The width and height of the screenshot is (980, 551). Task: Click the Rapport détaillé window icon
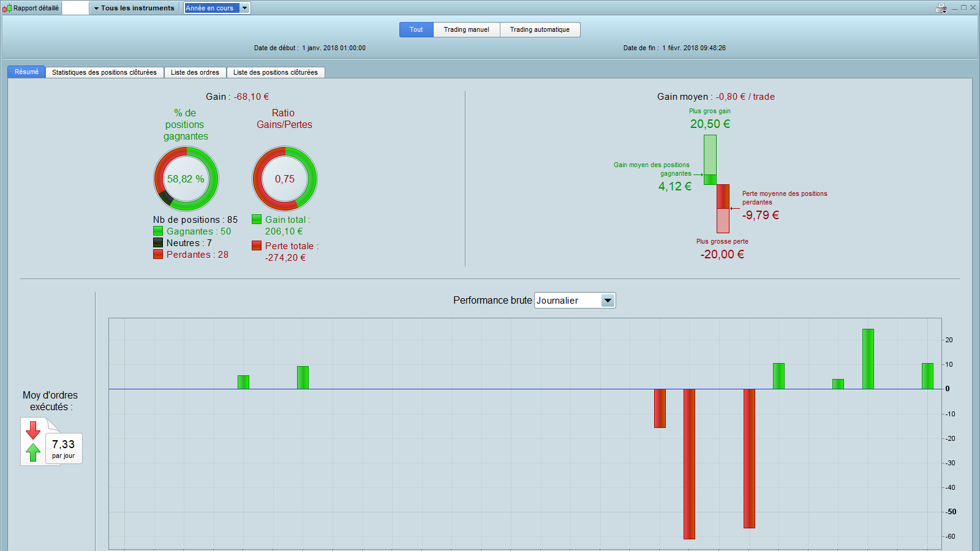point(7,8)
